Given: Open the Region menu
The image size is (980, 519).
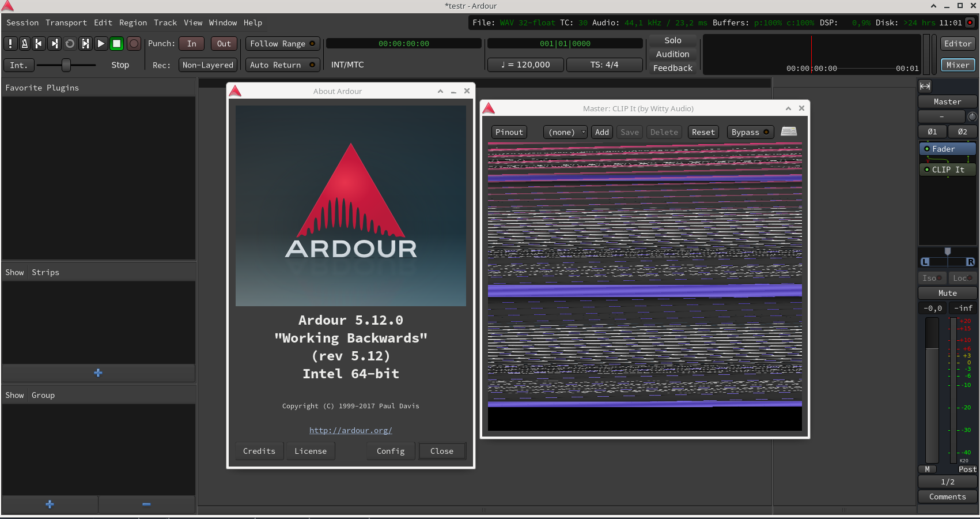Looking at the screenshot, I should [133, 22].
